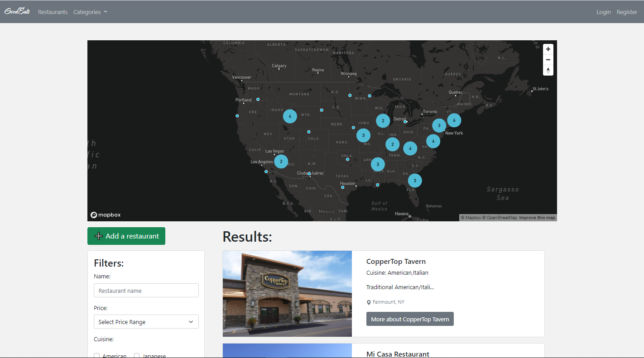Focus the Restaurant name input field

146,291
